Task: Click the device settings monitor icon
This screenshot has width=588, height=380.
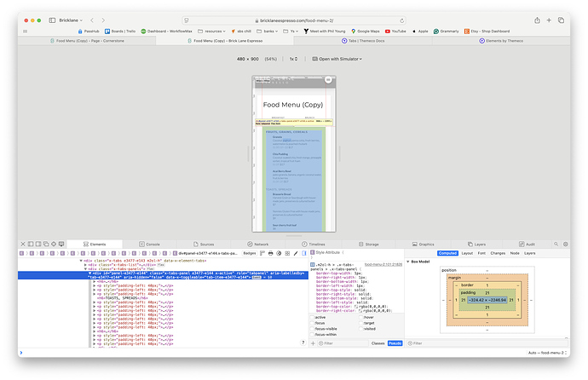Action: [x=61, y=244]
